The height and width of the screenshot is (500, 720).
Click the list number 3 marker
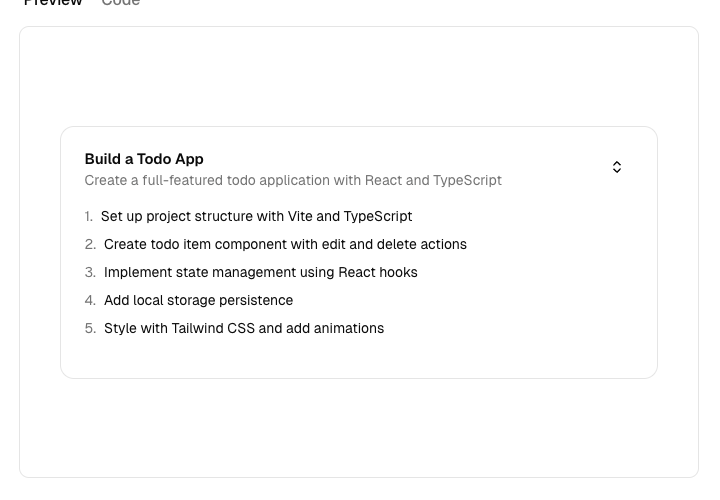tap(90, 272)
